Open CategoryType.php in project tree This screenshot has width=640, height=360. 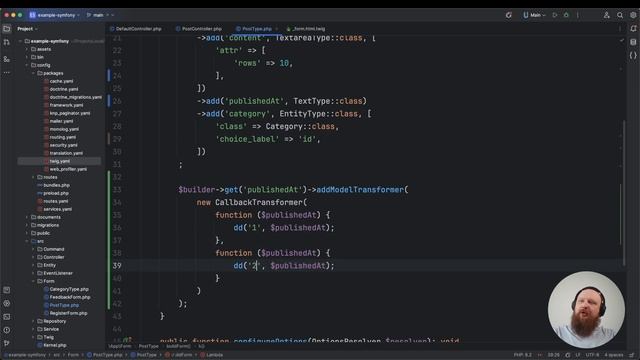tap(69, 289)
